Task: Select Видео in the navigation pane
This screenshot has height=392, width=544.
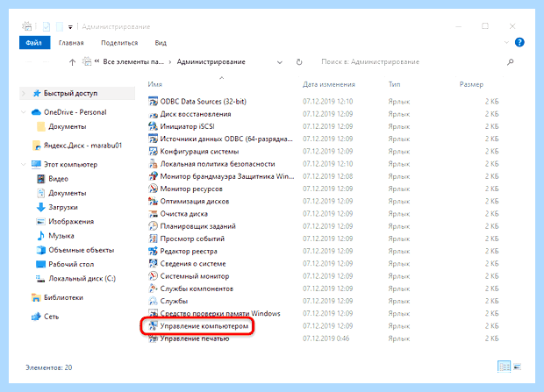Action: pos(58,179)
